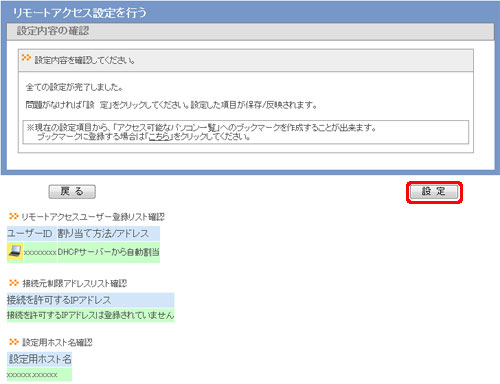This screenshot has width=500, height=384.
Task: Click the 設定内容の確認 section title
Action: (53, 31)
